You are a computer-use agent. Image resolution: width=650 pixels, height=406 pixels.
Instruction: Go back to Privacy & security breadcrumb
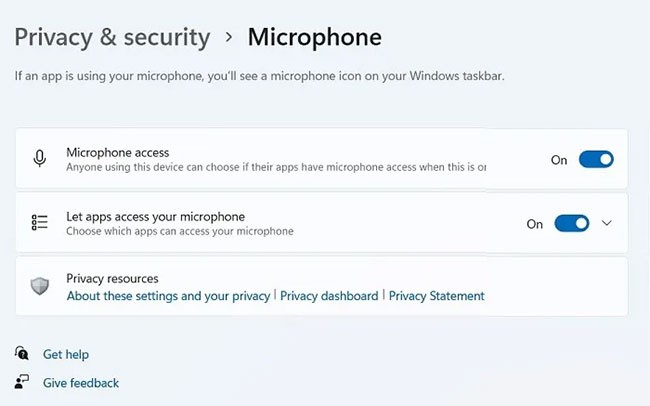(x=112, y=38)
